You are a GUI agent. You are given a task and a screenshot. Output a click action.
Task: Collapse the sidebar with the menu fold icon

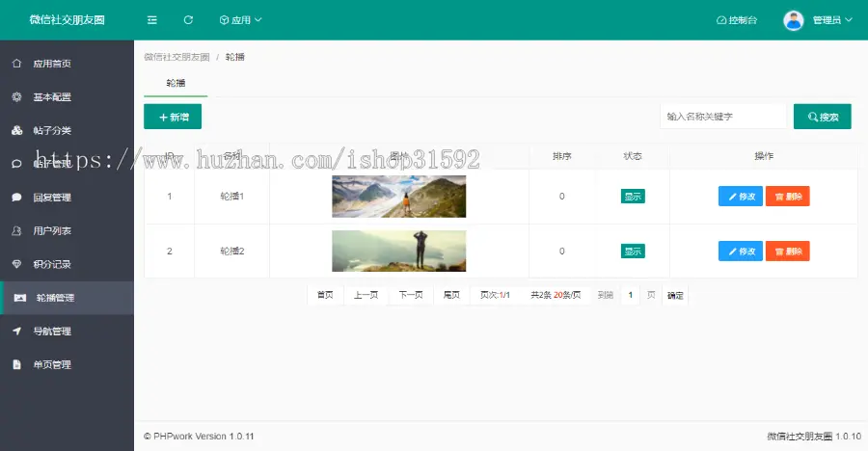151,20
